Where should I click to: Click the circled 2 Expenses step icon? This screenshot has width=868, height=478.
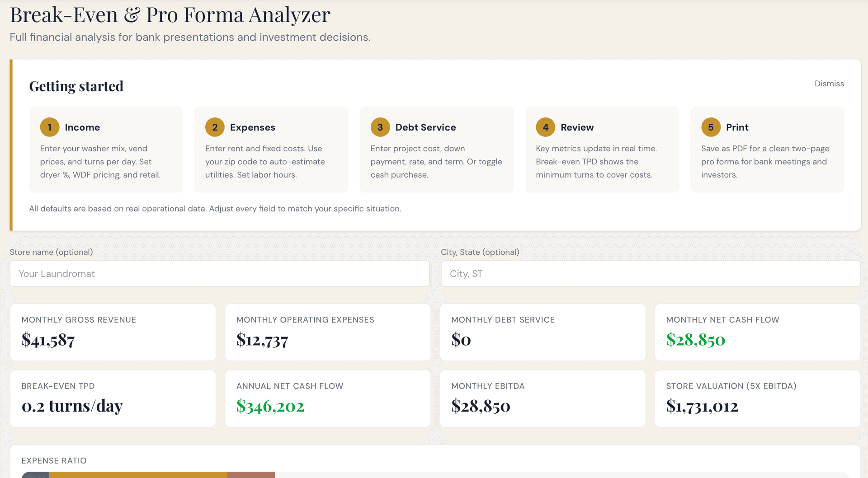tap(215, 127)
